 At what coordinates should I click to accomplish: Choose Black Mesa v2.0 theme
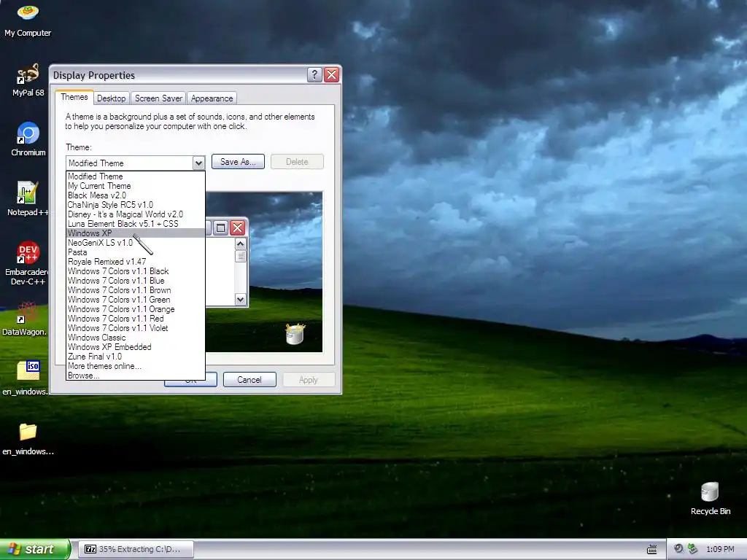(x=136, y=195)
